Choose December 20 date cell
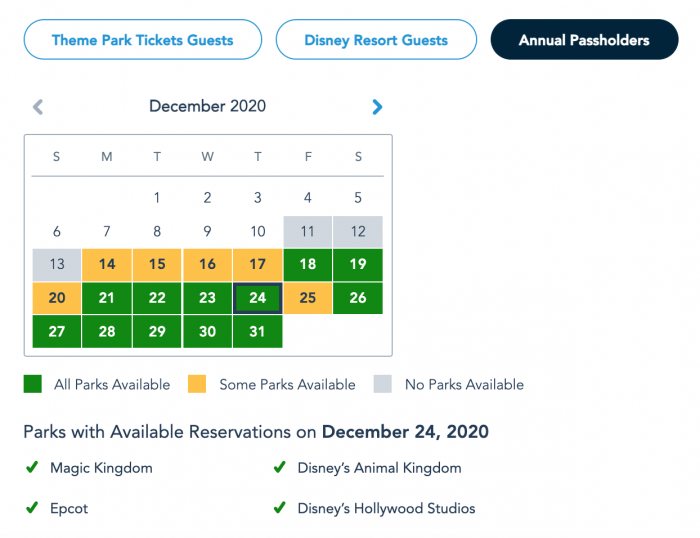 57,298
